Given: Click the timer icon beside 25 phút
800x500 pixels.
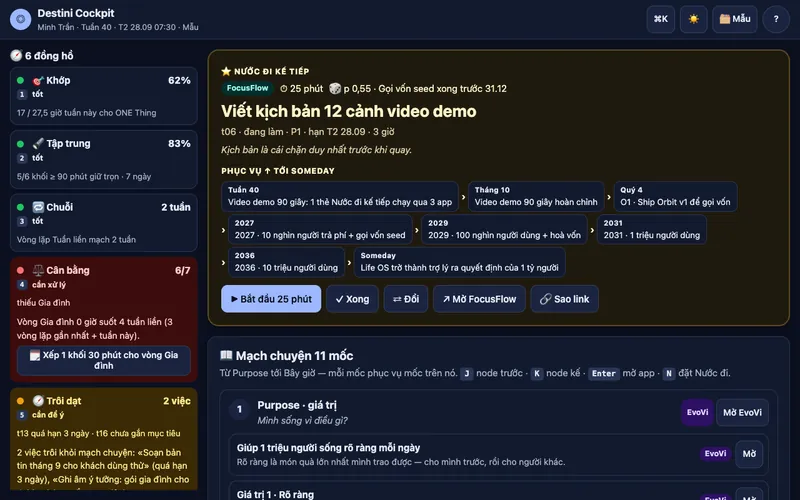Looking at the screenshot, I should click(x=284, y=89).
